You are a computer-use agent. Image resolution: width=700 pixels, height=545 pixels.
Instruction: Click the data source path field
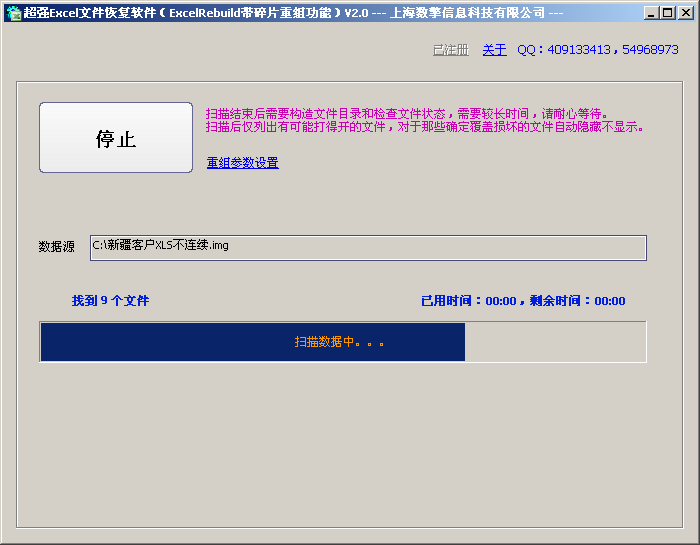tap(368, 248)
